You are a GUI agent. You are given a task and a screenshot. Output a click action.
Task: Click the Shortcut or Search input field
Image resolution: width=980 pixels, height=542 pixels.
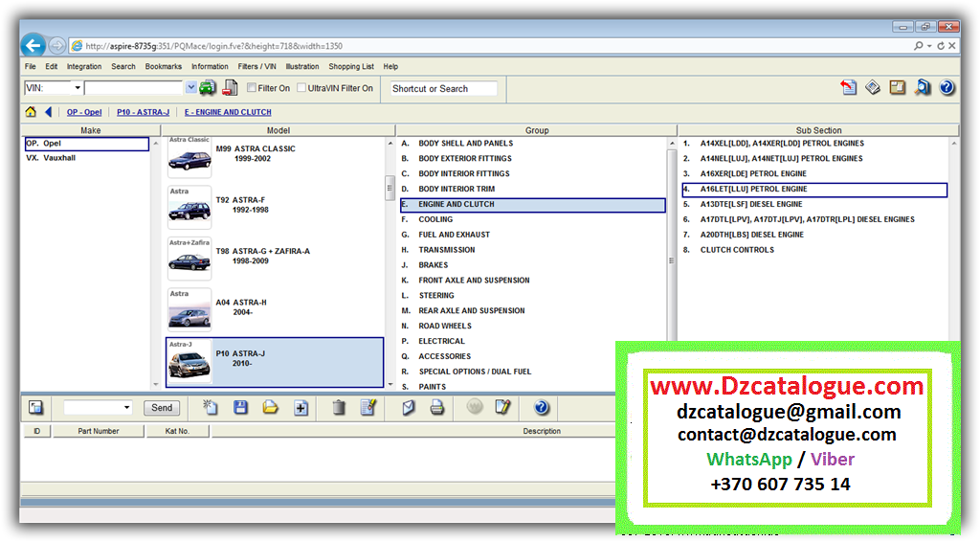click(443, 89)
